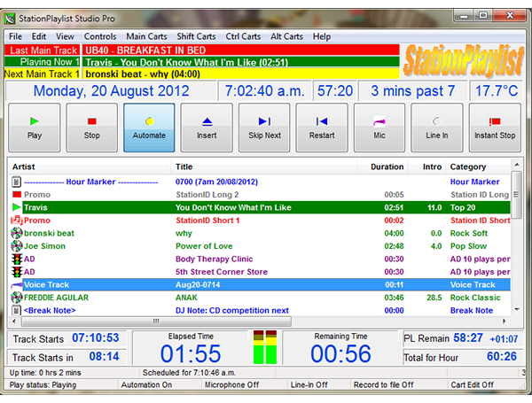
Task: Click the horizontal scrollbar thumb
Action: pos(156,321)
